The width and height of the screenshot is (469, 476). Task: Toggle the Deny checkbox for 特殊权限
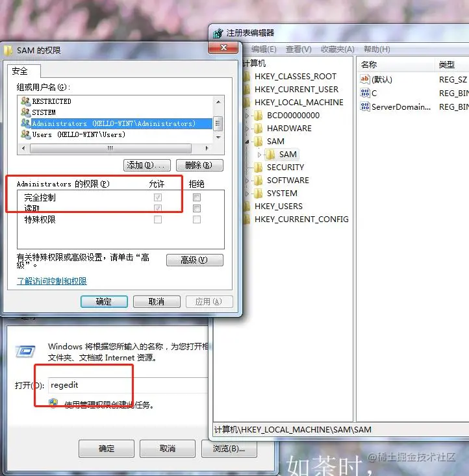(x=197, y=219)
